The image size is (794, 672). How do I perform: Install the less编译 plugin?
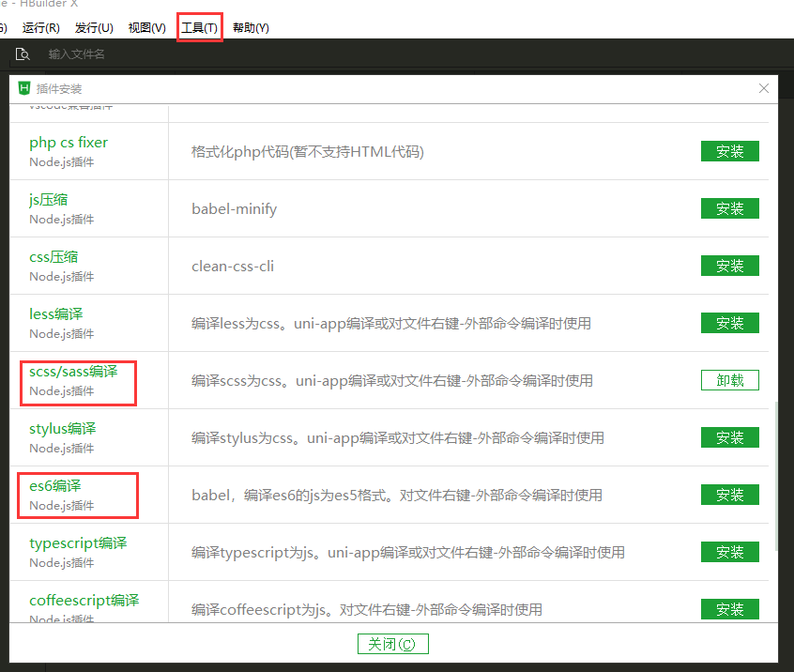729,323
